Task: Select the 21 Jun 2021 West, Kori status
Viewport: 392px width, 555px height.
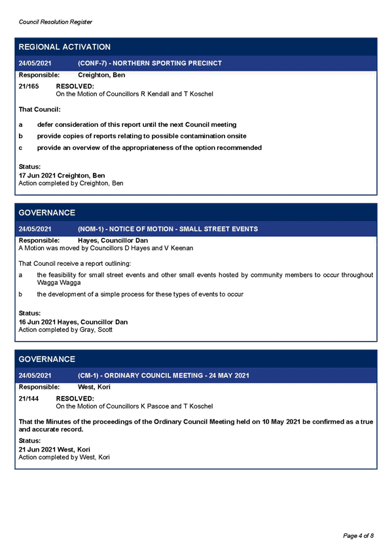Action: [x=54, y=450]
